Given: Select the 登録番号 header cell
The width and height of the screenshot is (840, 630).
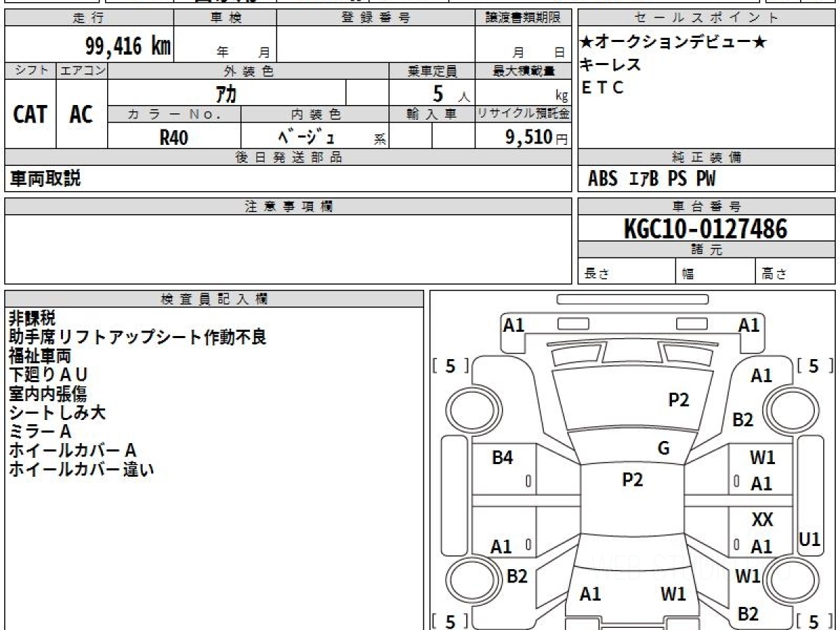Looking at the screenshot, I should [x=376, y=17].
